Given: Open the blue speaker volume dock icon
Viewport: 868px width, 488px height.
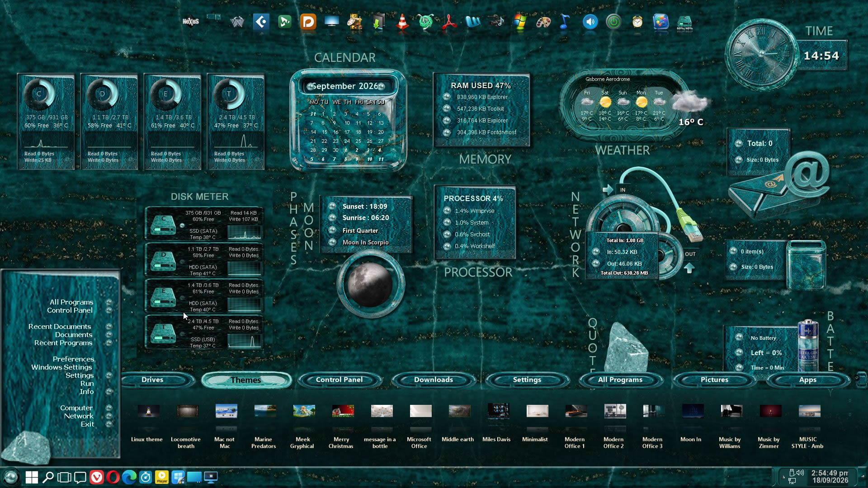Looking at the screenshot, I should (x=590, y=22).
